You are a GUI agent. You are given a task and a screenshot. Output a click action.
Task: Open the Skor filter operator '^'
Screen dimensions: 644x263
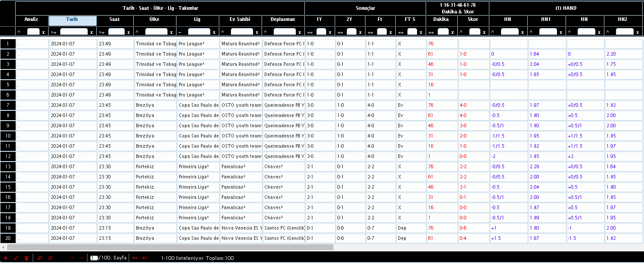pyautogui.click(x=462, y=32)
